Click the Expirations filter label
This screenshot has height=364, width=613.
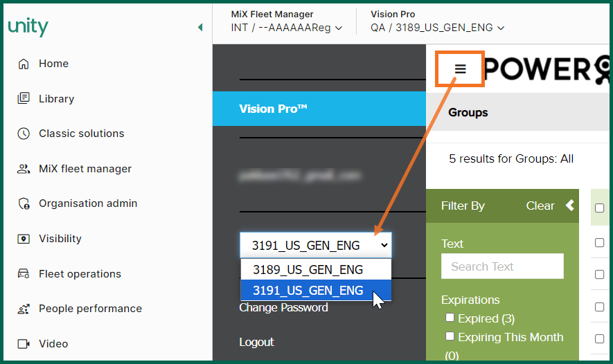tap(470, 300)
